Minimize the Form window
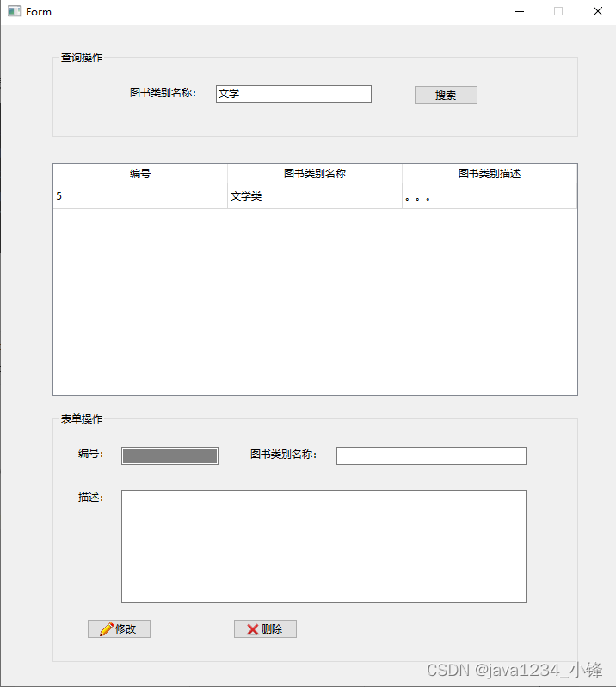The width and height of the screenshot is (616, 687). [x=520, y=11]
